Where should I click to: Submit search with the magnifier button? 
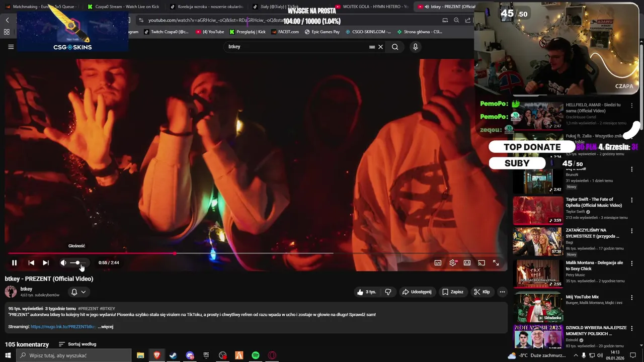[395, 47]
